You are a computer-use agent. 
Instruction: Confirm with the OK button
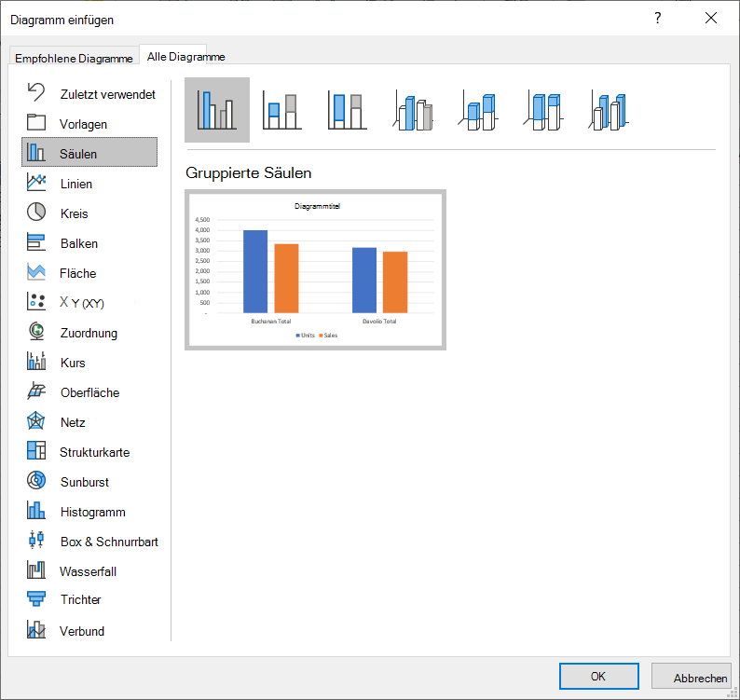click(x=599, y=677)
